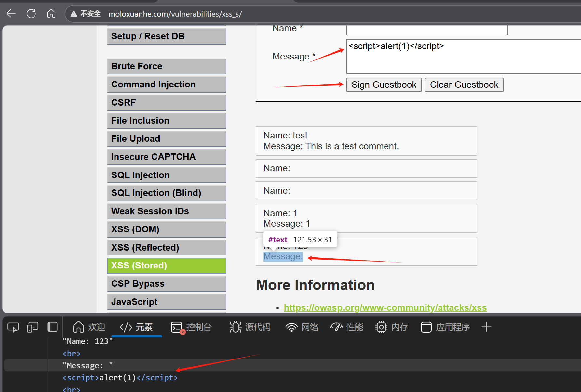Open XSS (Reflected) page
This screenshot has height=392, width=581.
click(x=167, y=248)
